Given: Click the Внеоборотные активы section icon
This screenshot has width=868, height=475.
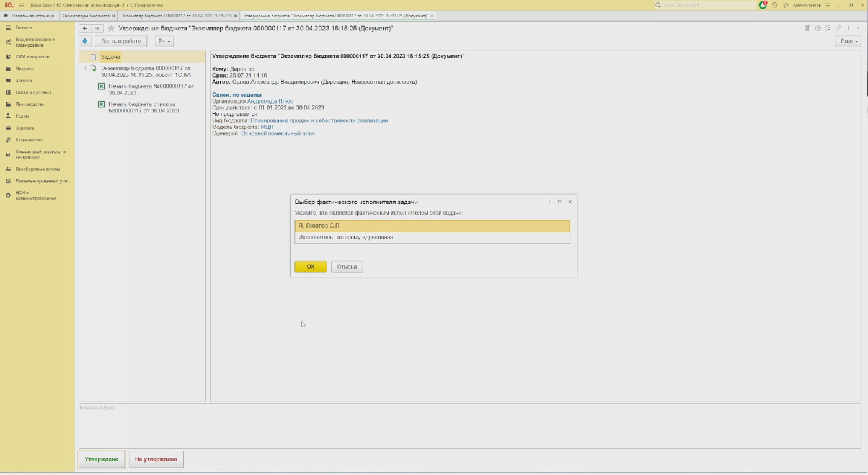Looking at the screenshot, I should coord(8,169).
